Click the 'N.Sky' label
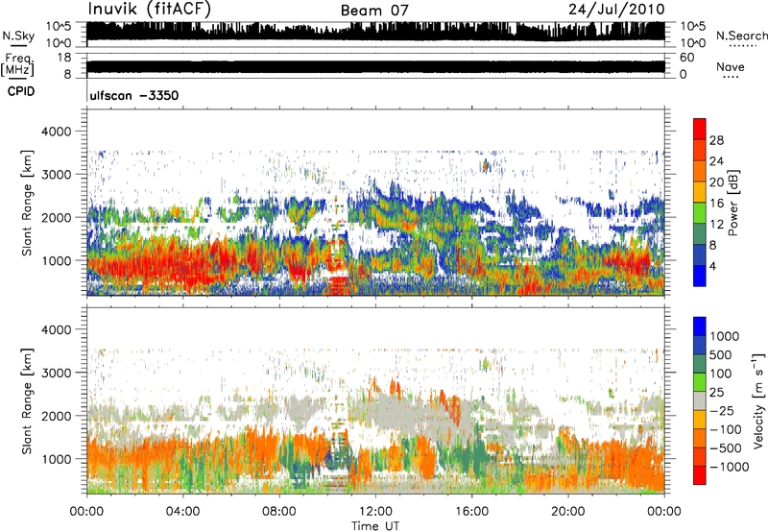The image size is (768, 532). [x=18, y=36]
